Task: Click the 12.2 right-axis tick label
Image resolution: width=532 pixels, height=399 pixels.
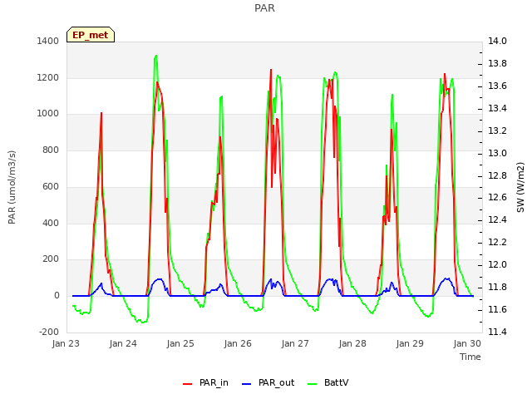Action: (497, 242)
